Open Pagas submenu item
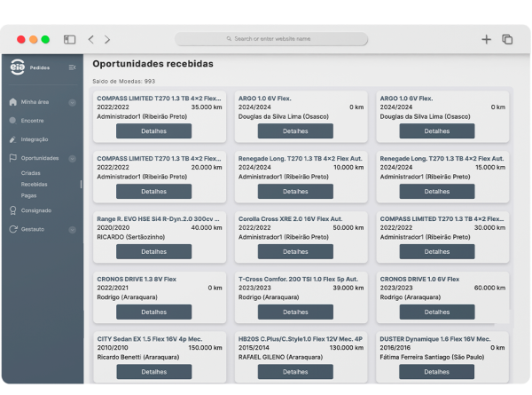The image size is (532, 395). click(28, 195)
